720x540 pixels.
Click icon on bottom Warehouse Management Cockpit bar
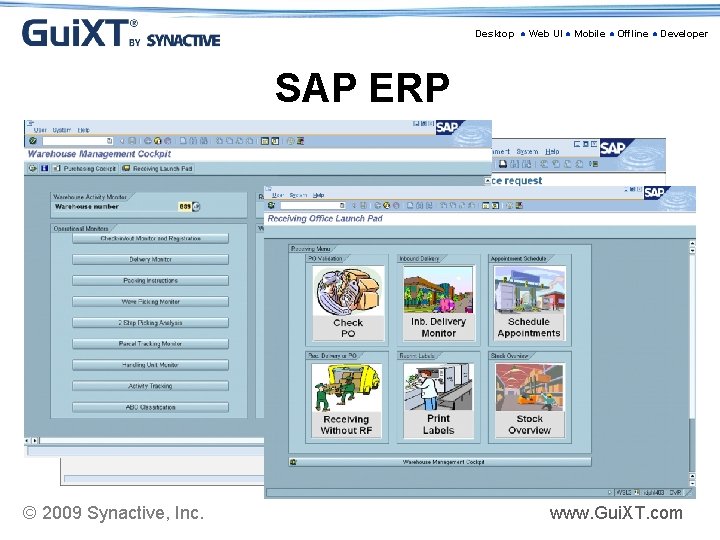[293, 462]
